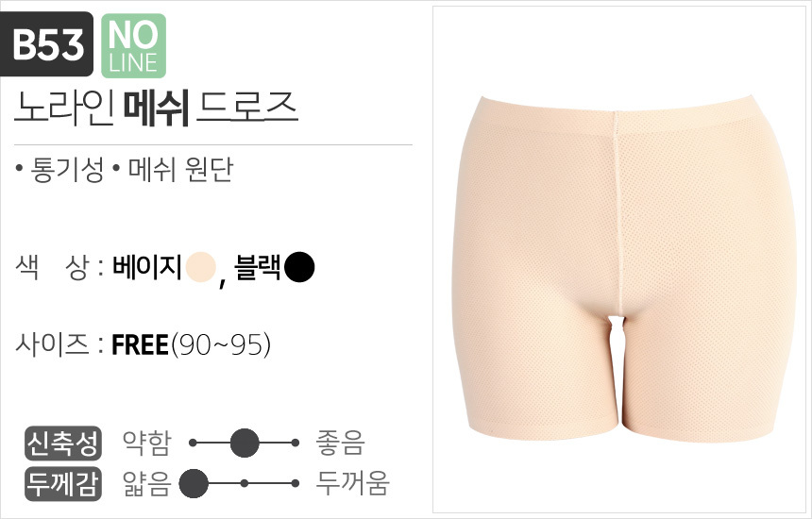Select the black color swatch
Screen dimensions: 812x519
pos(299,267)
